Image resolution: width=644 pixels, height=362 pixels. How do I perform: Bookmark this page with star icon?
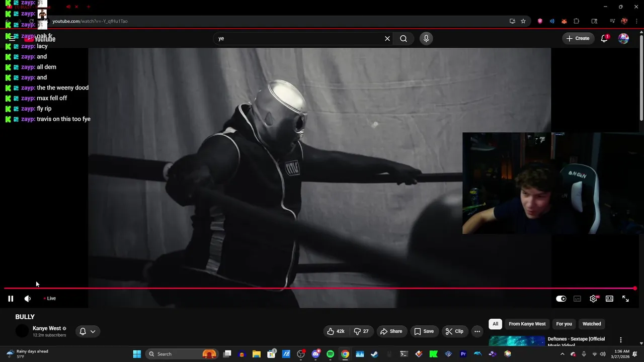pyautogui.click(x=523, y=21)
